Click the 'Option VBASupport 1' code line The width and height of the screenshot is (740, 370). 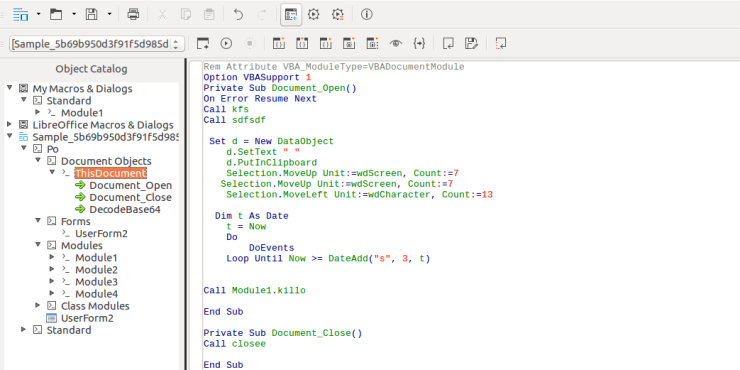click(x=258, y=77)
